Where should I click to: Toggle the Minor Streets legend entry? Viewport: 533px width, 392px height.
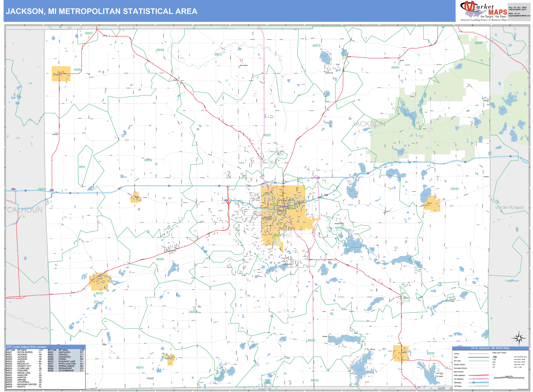[459, 372]
